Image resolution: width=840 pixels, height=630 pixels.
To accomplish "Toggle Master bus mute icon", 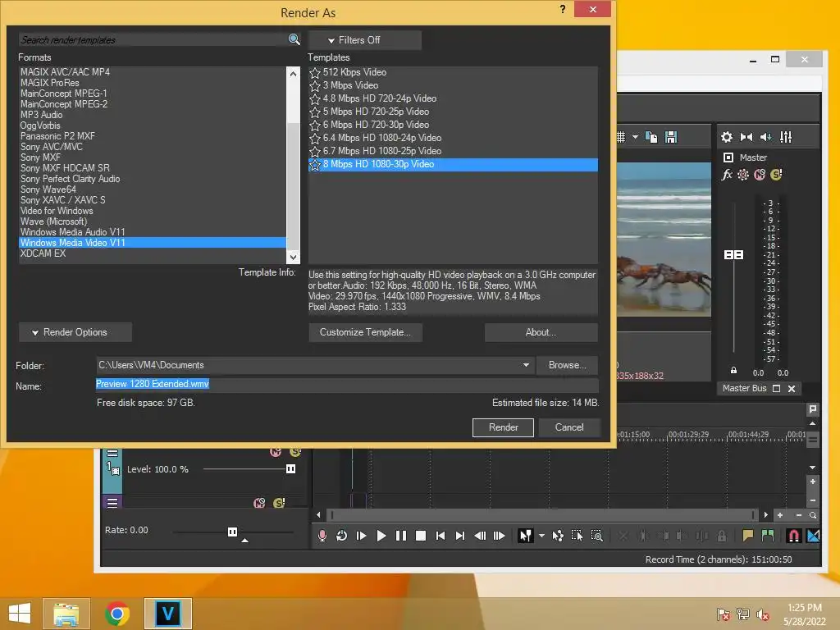I will point(760,175).
